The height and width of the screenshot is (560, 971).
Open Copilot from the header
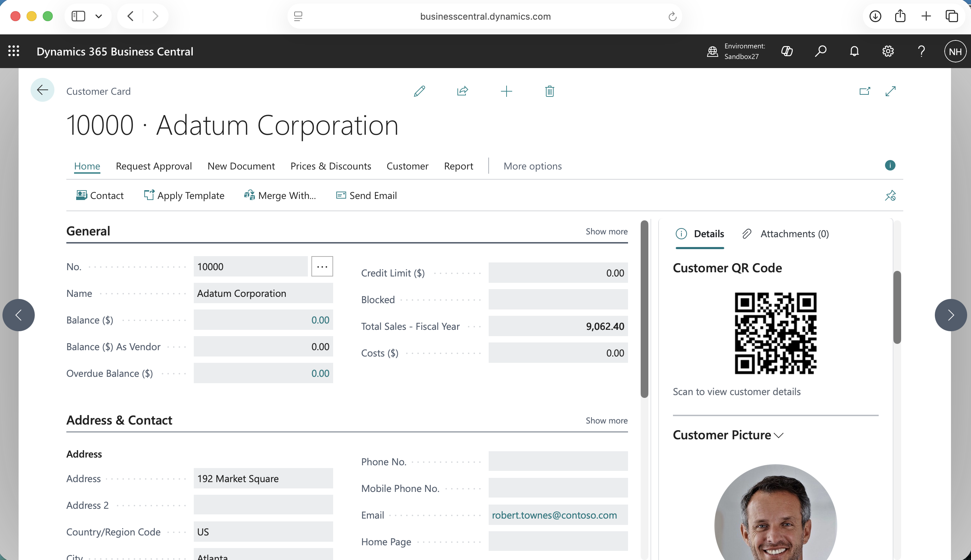tap(787, 51)
